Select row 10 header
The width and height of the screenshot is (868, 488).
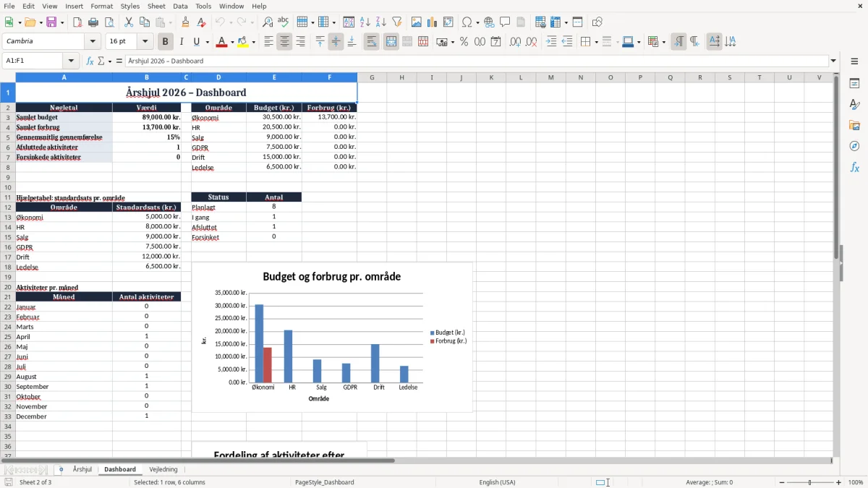(7, 187)
